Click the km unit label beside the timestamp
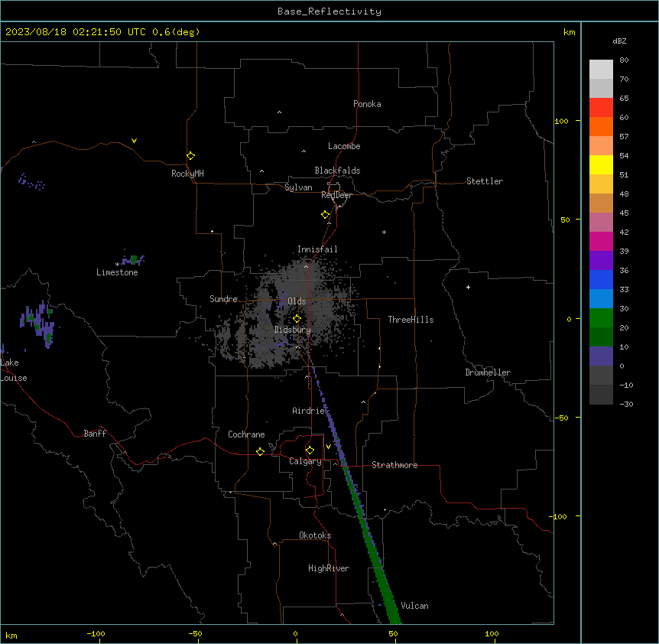 (570, 32)
